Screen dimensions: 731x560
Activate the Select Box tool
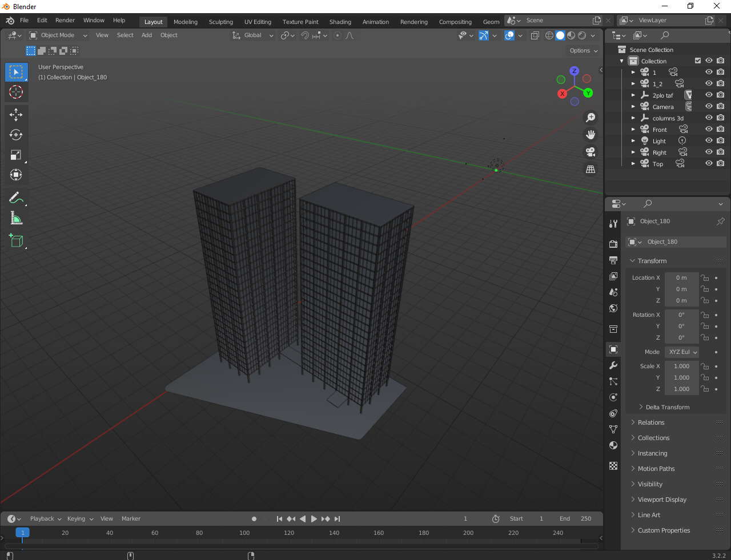(16, 72)
